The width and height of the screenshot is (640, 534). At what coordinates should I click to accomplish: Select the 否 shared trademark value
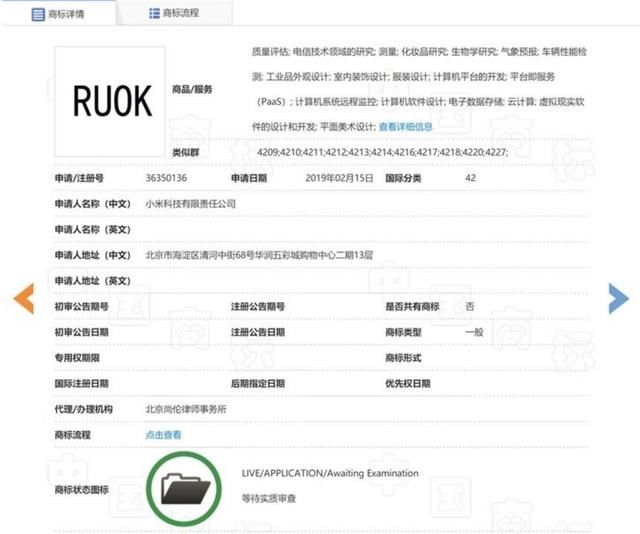pyautogui.click(x=470, y=307)
